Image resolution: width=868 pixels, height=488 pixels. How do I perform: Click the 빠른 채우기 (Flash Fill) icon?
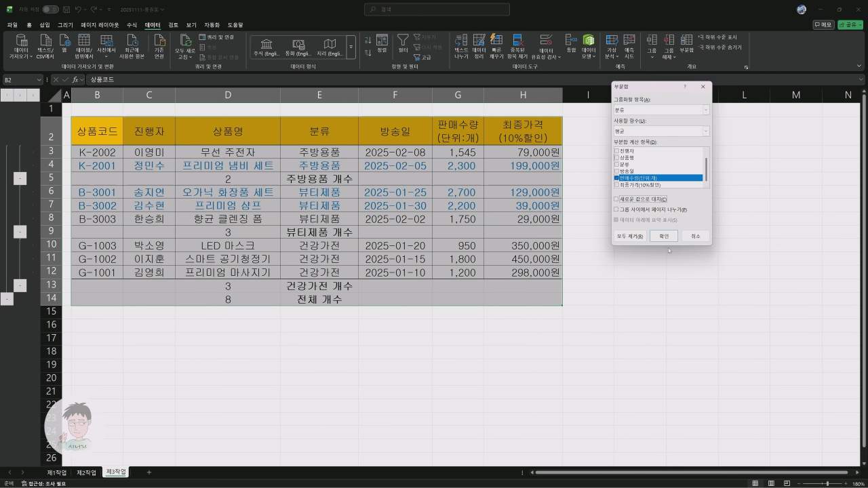pos(496,41)
